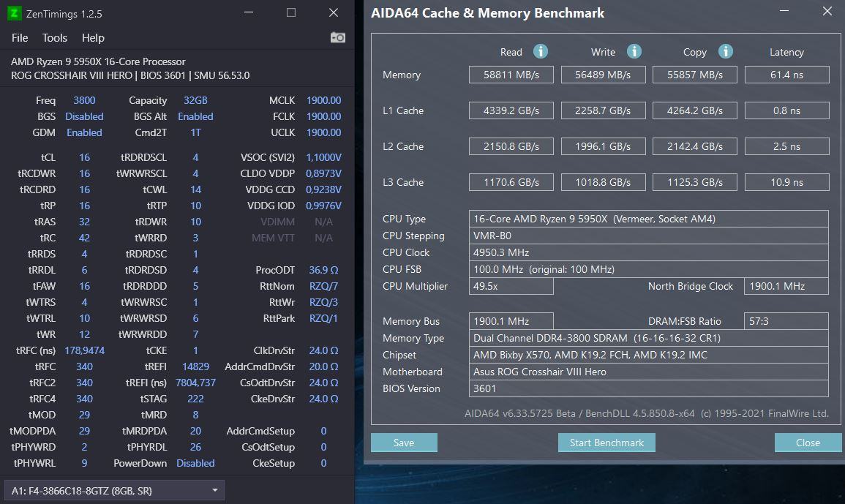This screenshot has height=504, width=845.
Task: Close the AIDA64 window with X
Action: [827, 11]
